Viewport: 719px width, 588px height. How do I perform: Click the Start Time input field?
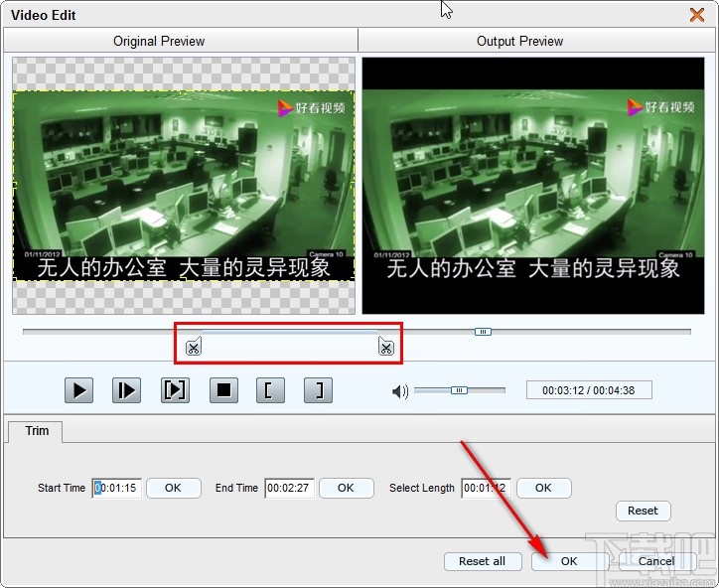click(x=116, y=488)
